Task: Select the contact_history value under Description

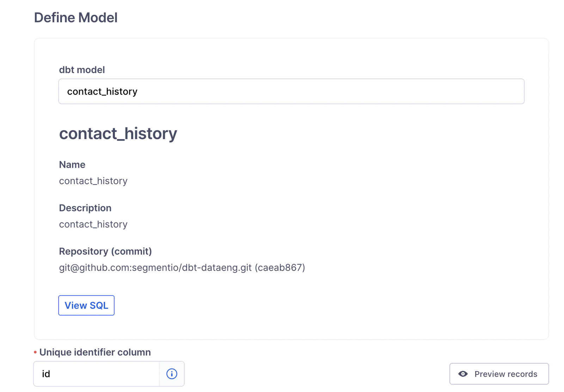Action: click(93, 224)
